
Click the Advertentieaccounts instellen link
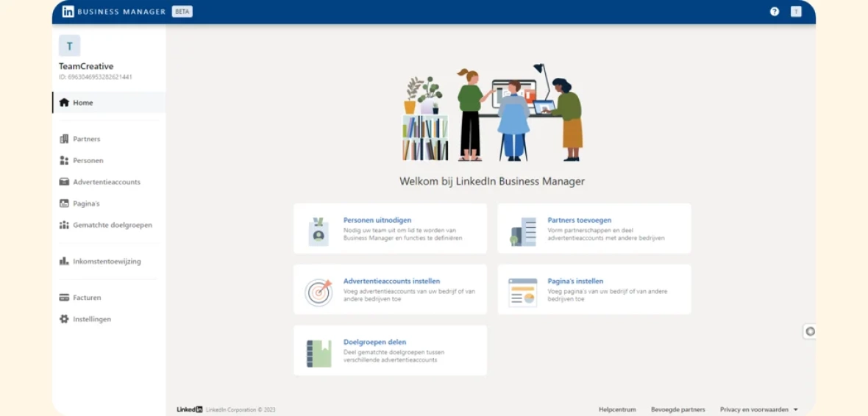391,281
